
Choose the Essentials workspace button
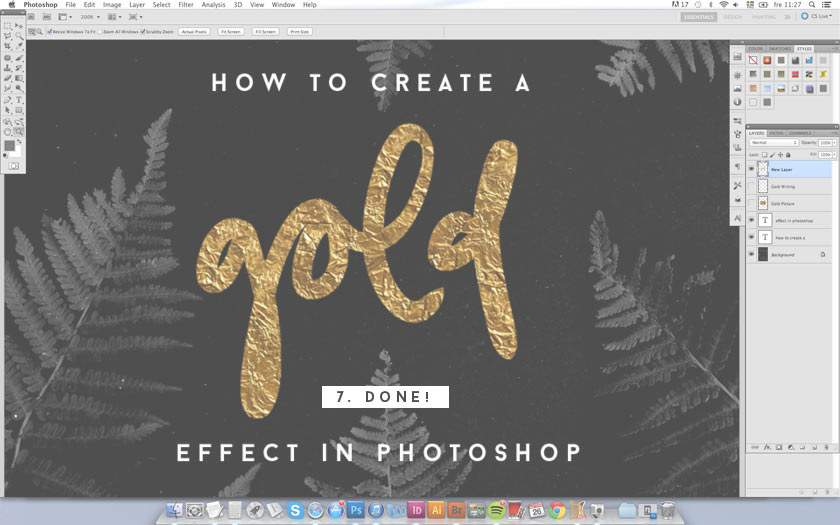pos(699,17)
